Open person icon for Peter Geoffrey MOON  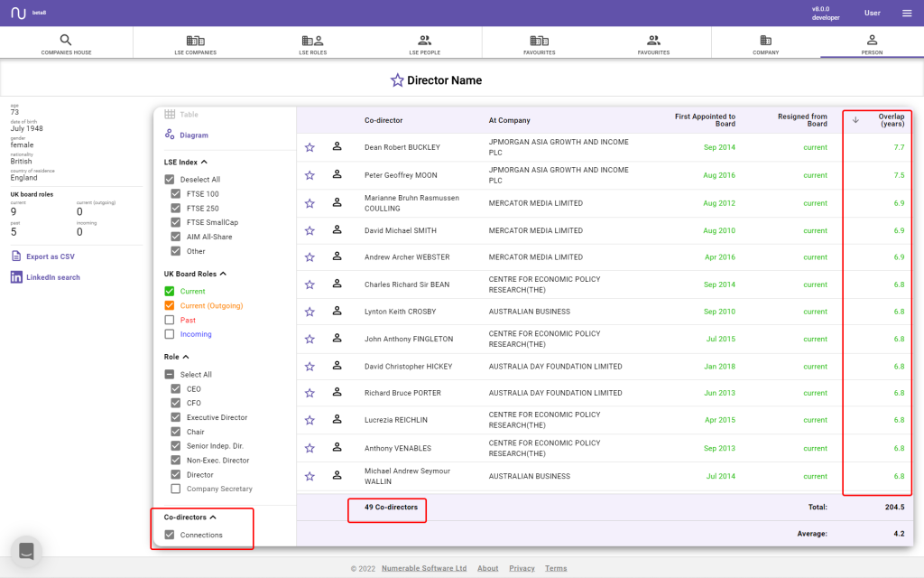pos(337,174)
